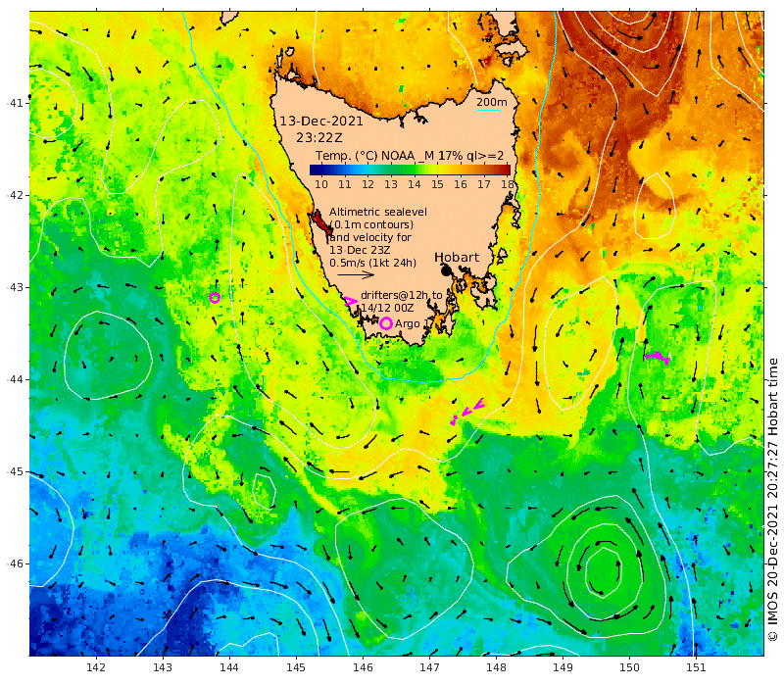The image size is (784, 686).
Task: Click the 18 value on the color bar scale
Action: [x=508, y=184]
